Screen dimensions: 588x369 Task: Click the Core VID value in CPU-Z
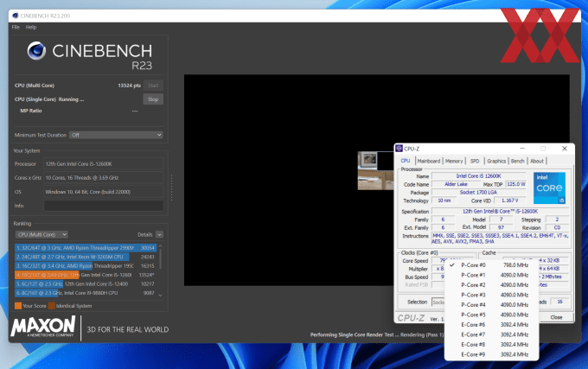510,200
